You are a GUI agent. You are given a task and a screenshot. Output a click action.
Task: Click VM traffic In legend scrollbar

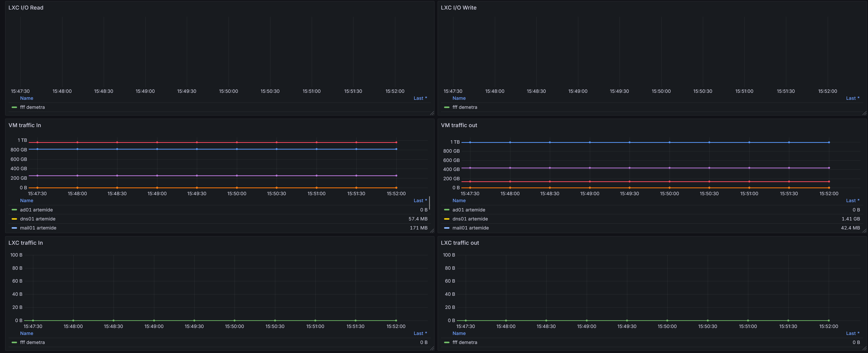click(429, 203)
